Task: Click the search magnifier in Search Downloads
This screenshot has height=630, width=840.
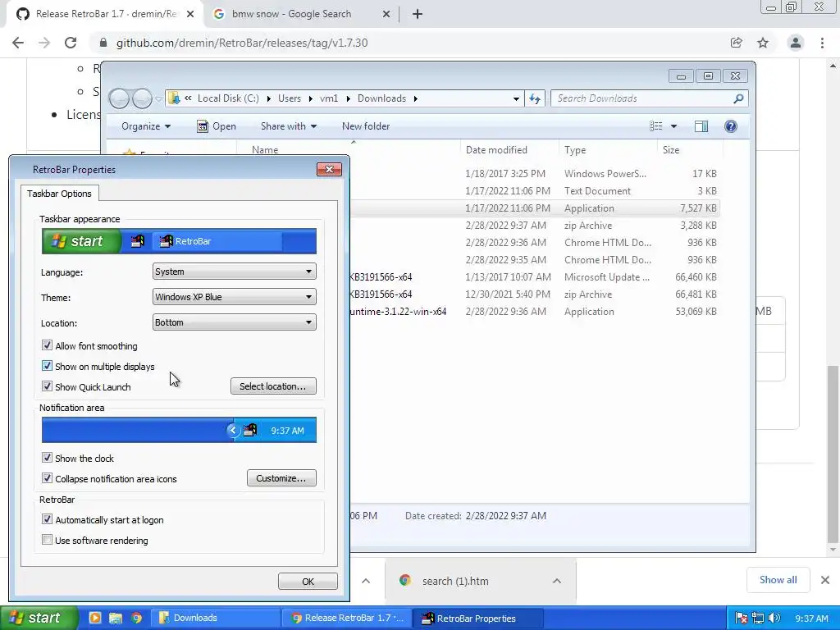Action: [738, 98]
